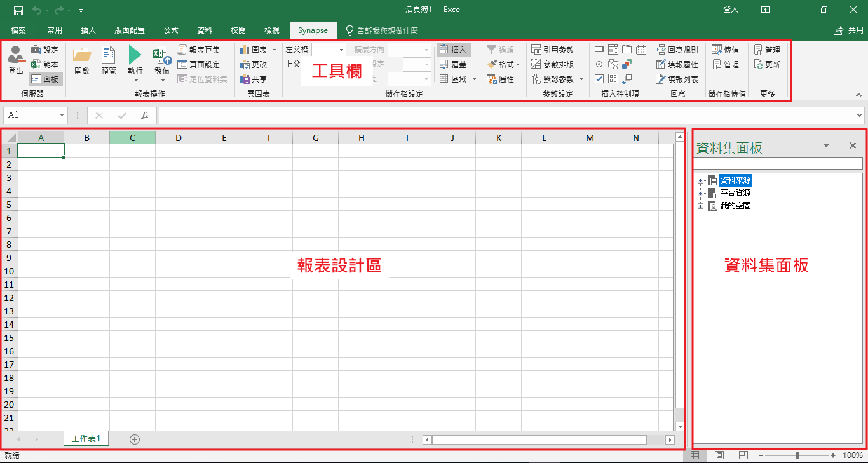Click the 登出 logout icon
Image resolution: width=868 pixels, height=463 pixels.
point(15,61)
